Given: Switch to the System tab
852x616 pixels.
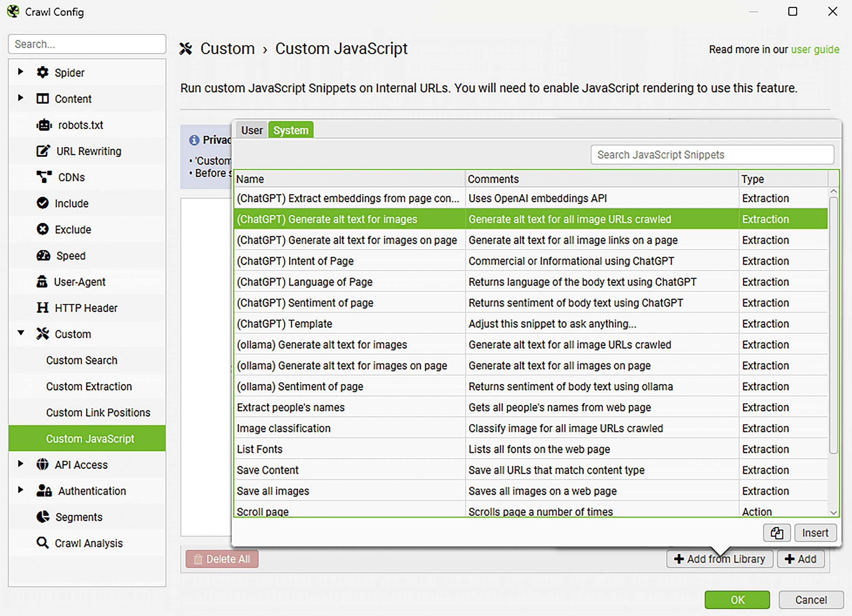Looking at the screenshot, I should pos(291,130).
